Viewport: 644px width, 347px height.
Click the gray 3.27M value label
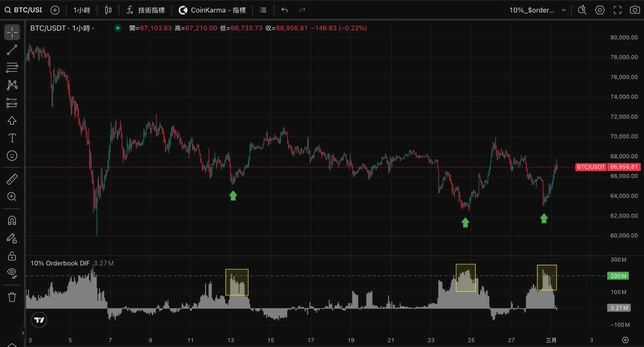coord(618,308)
